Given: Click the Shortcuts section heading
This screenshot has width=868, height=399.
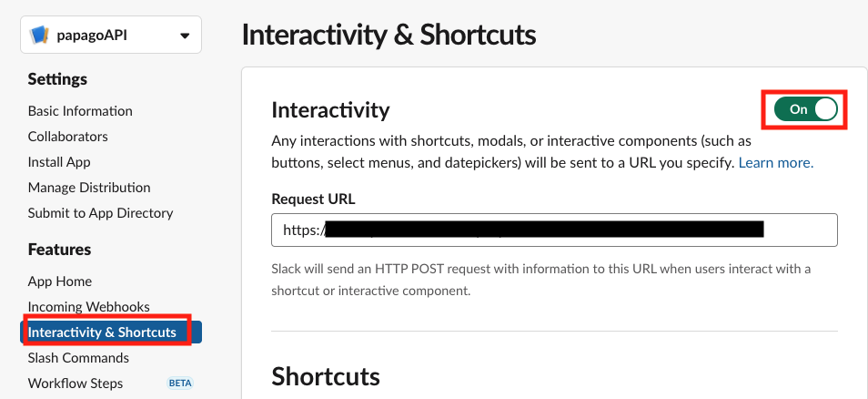Looking at the screenshot, I should click(x=325, y=377).
